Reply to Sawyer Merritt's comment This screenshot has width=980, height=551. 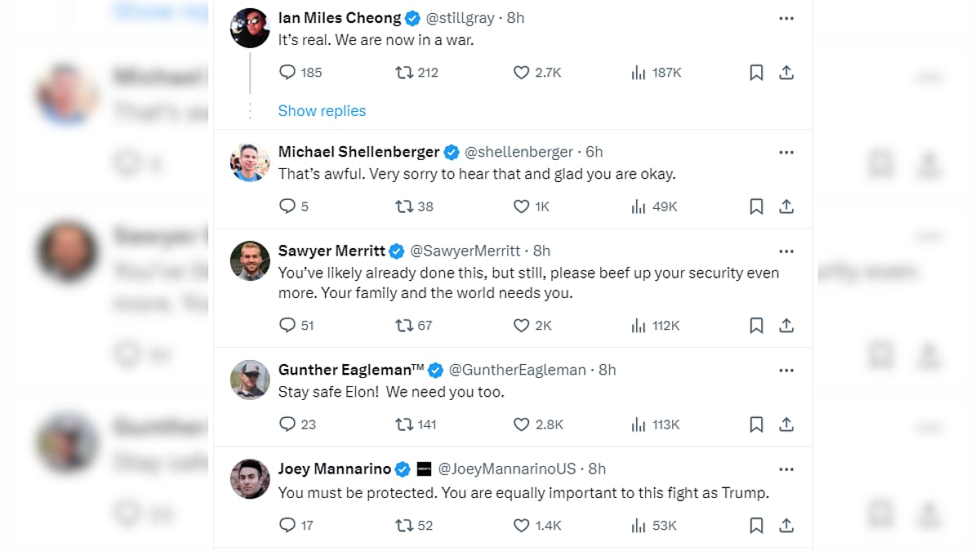click(287, 325)
